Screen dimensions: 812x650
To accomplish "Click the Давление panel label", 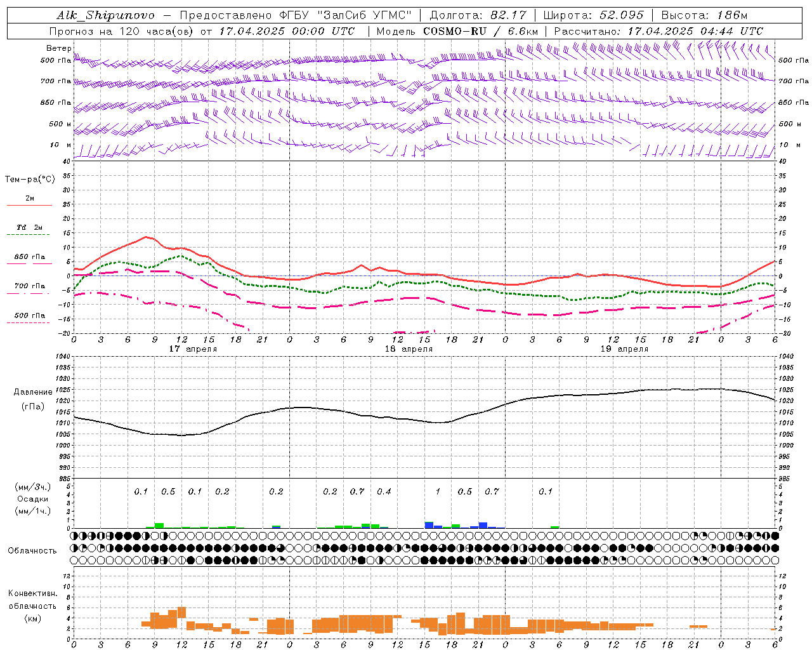I will [x=33, y=392].
